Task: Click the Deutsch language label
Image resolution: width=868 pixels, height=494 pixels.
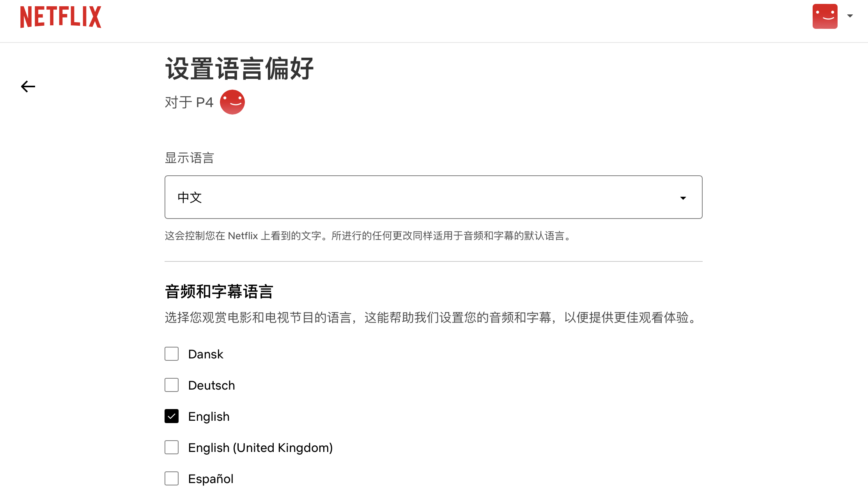Action: click(211, 385)
